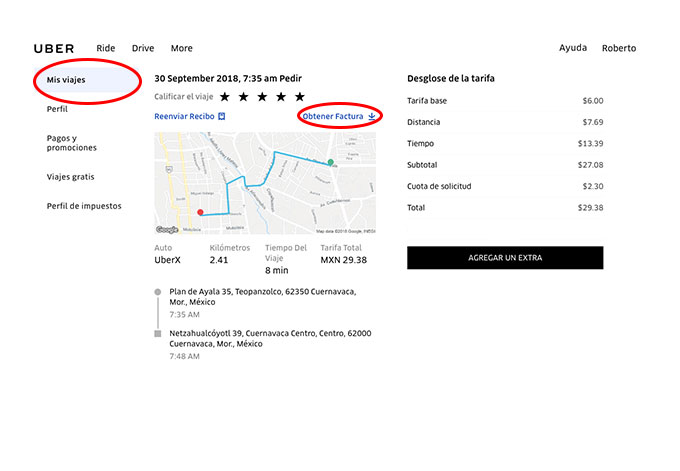Viewport: 680px width, 471px height.
Task: Expand the More menu
Action: (x=182, y=48)
